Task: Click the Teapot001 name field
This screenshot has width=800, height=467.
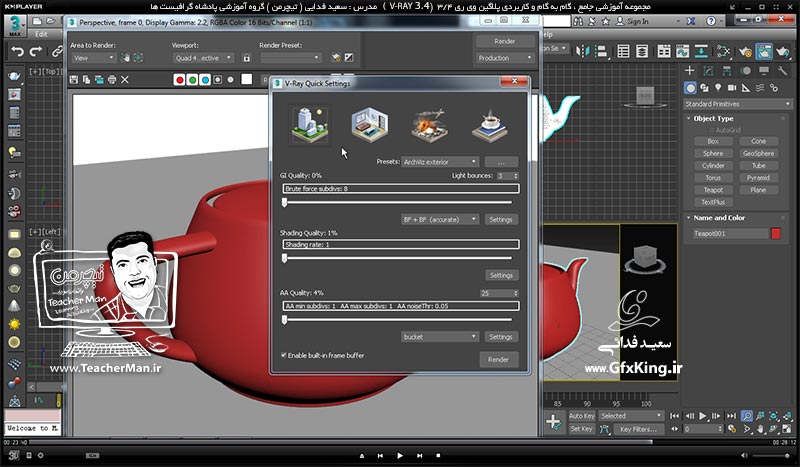Action: click(730, 234)
